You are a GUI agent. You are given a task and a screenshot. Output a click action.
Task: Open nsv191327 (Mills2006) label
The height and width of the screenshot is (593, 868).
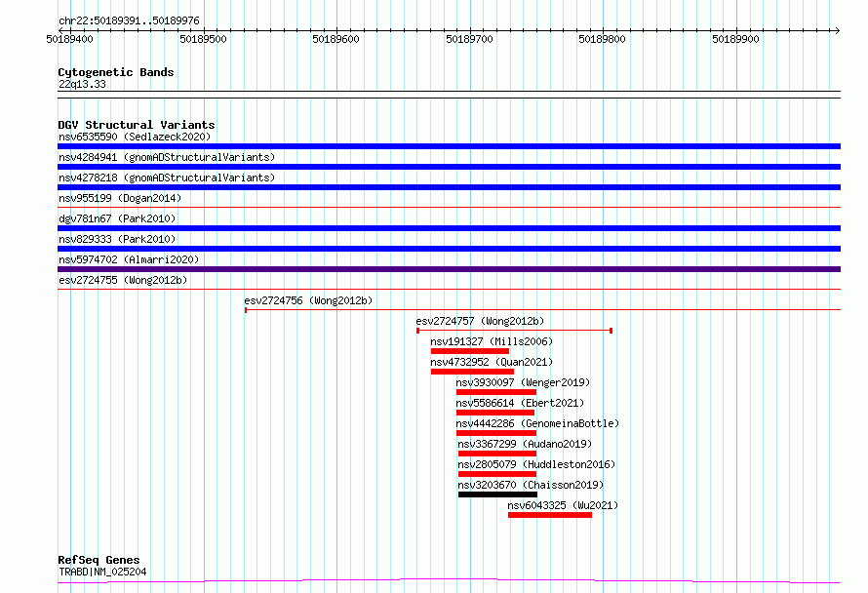(492, 341)
